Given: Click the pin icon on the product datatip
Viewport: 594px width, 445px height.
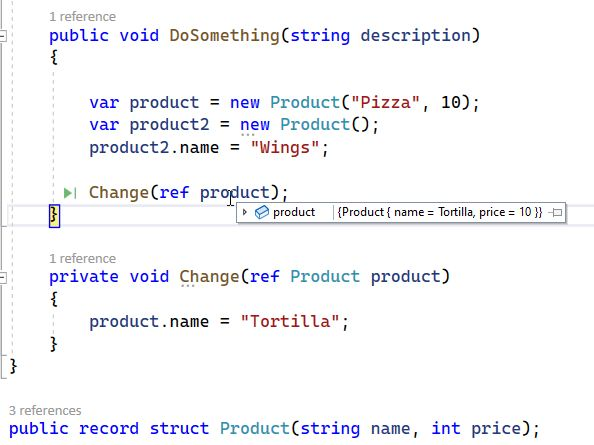Looking at the screenshot, I should tap(556, 212).
